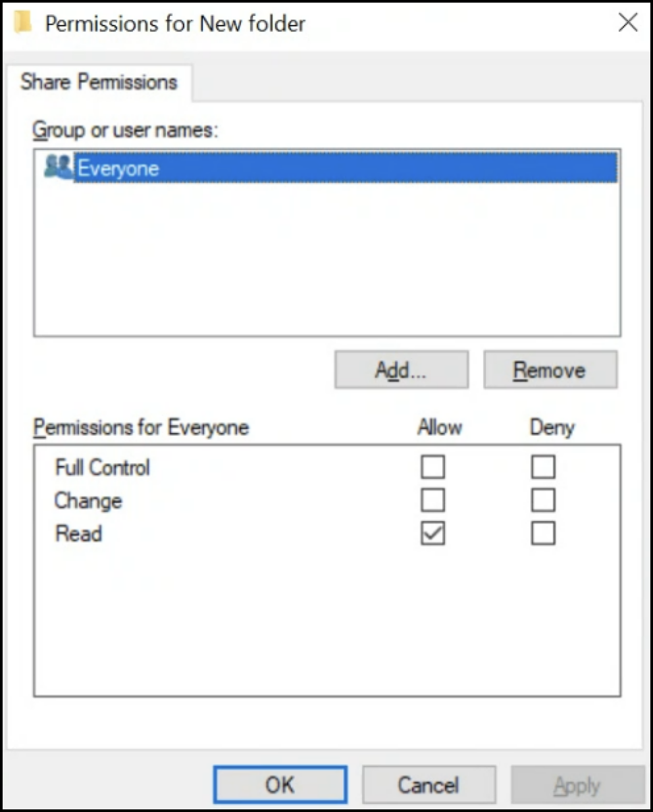Click empty area in group names list
653x812 pixels.
[x=326, y=263]
